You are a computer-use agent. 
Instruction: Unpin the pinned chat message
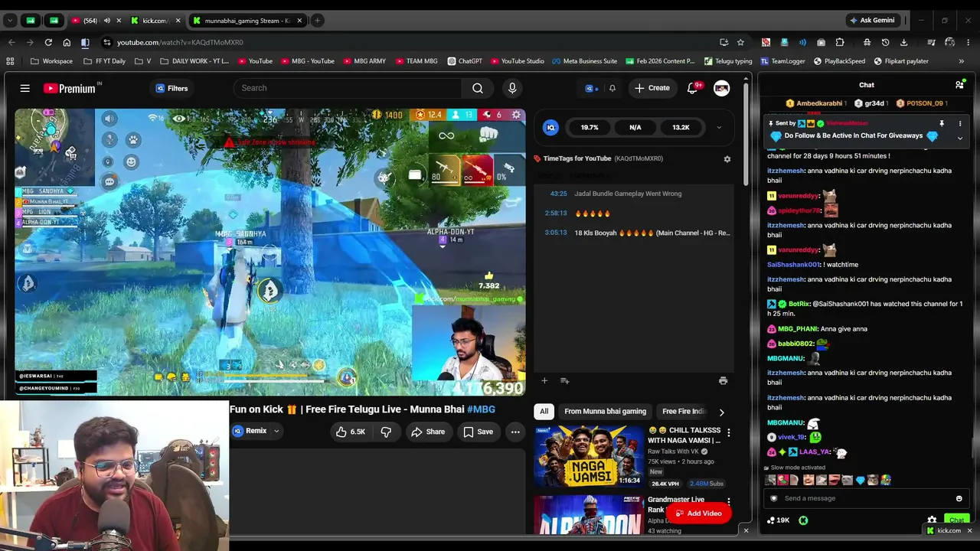[942, 123]
